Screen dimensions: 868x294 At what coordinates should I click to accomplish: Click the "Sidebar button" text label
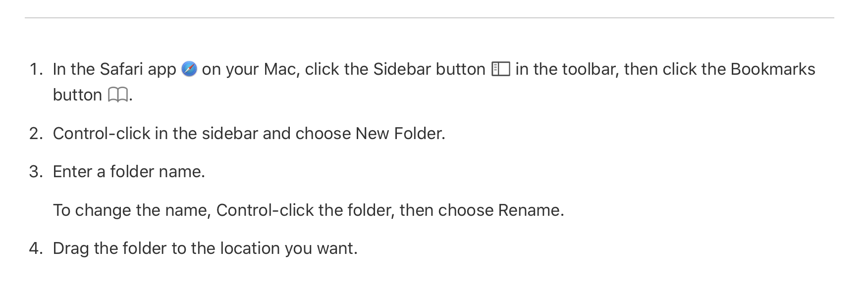click(429, 69)
